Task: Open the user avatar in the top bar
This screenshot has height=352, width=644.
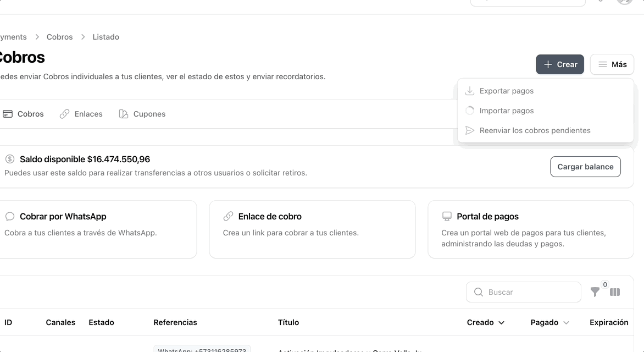Action: click(x=624, y=2)
